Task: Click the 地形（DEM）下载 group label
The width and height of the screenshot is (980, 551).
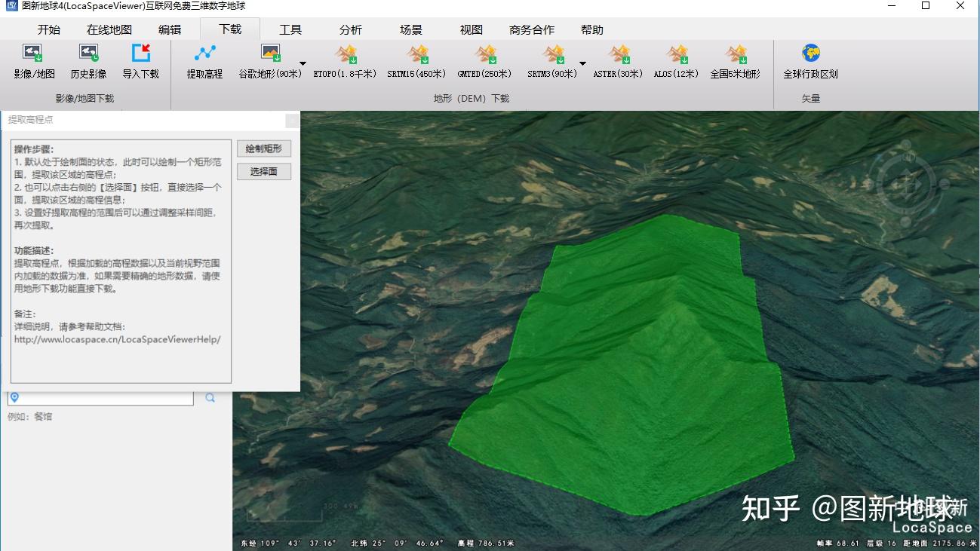Action: [x=472, y=99]
